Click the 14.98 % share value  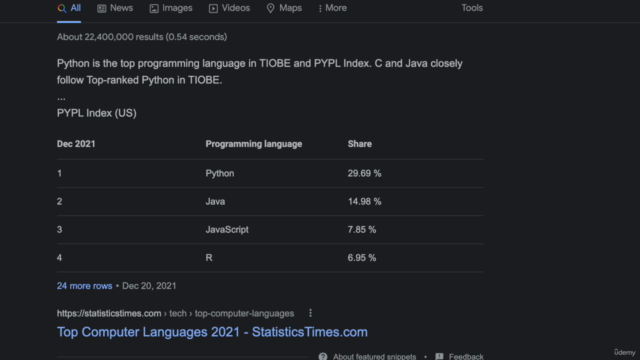coord(364,202)
